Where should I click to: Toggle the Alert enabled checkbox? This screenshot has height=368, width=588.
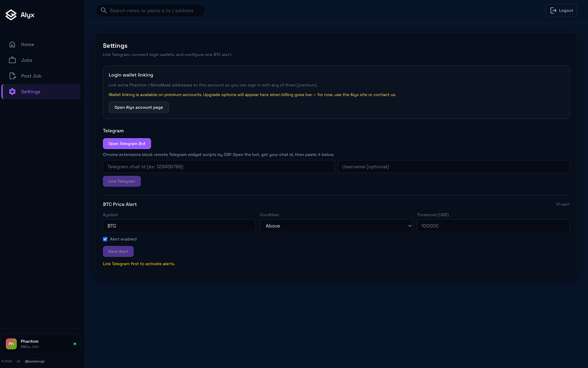[105, 239]
